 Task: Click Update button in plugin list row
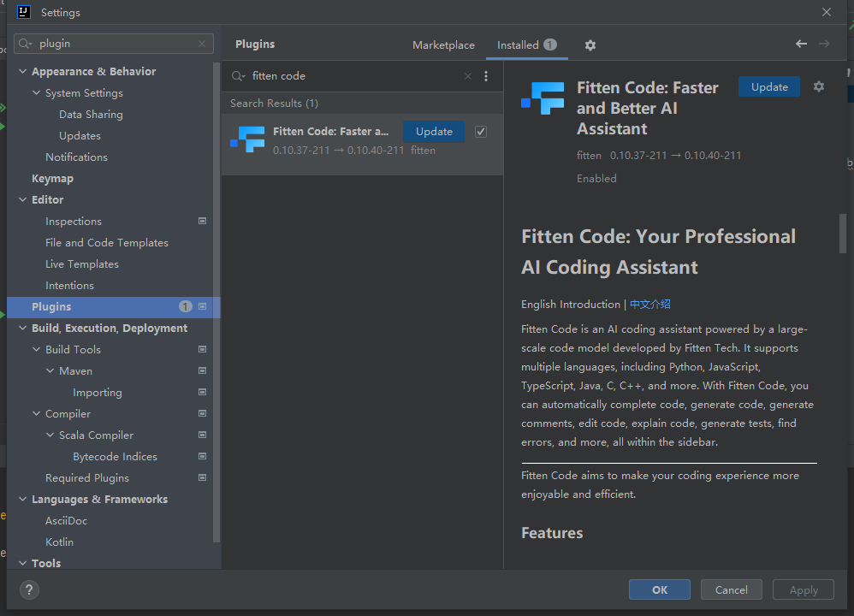(x=434, y=132)
